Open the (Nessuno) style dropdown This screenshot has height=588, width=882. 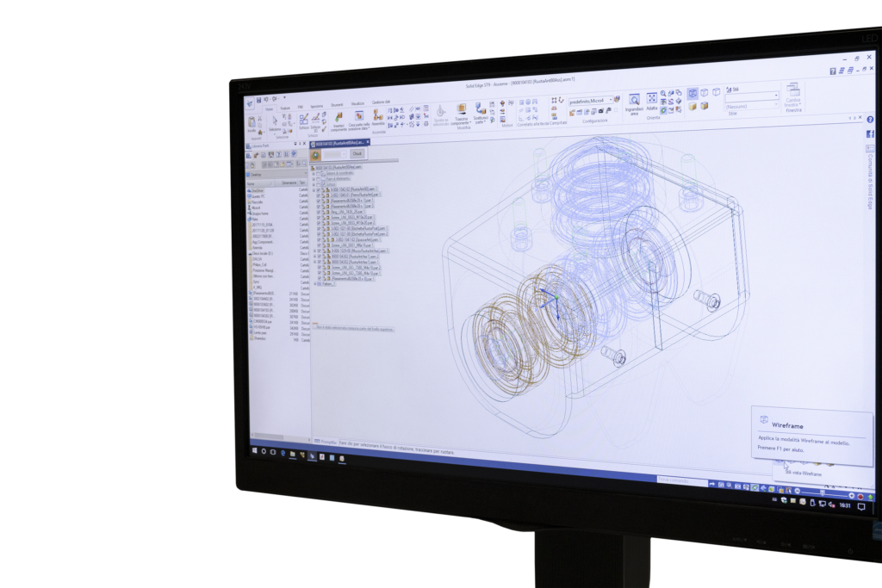pyautogui.click(x=751, y=105)
